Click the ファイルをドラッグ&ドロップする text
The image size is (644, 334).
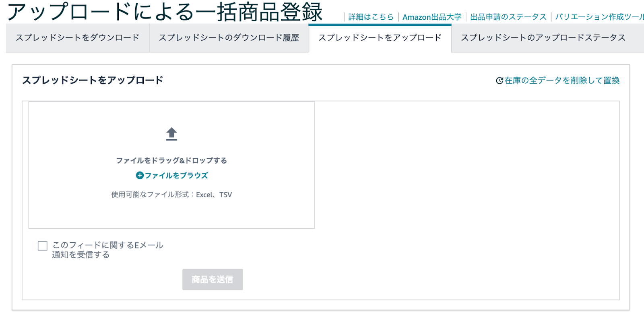171,160
